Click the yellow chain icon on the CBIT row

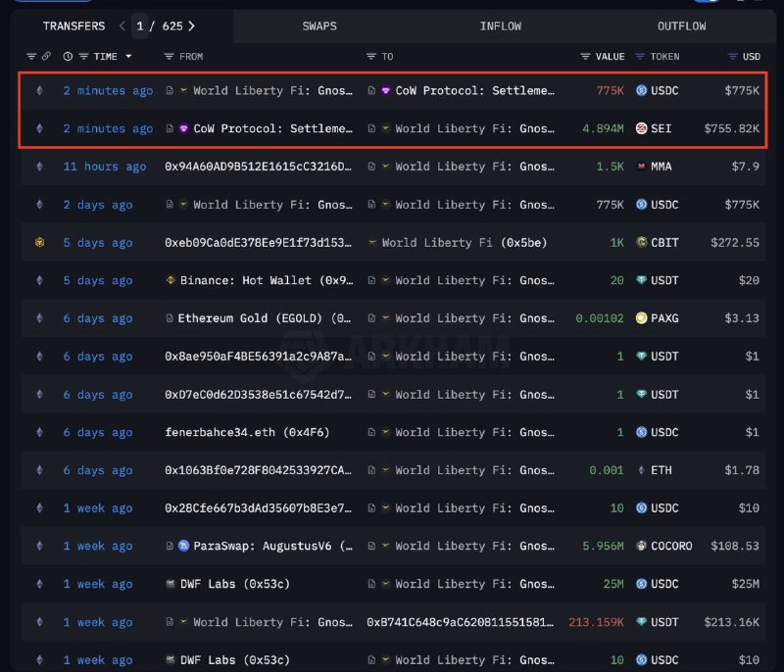[39, 242]
